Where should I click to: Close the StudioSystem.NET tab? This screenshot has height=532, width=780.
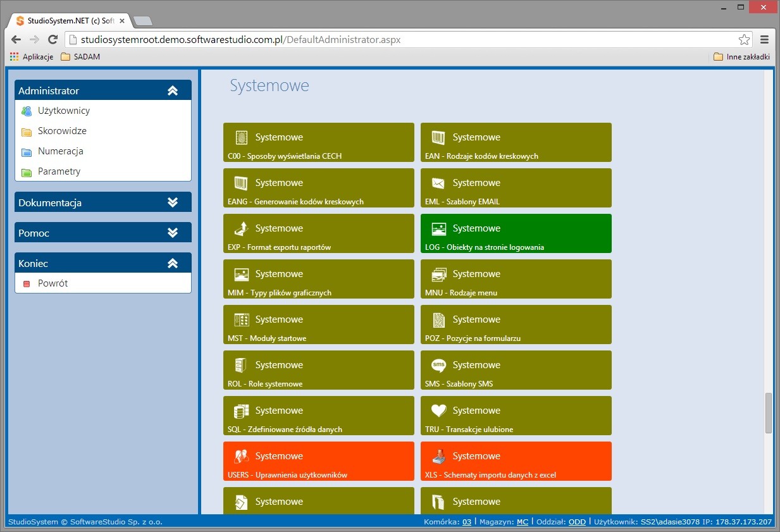(x=122, y=21)
